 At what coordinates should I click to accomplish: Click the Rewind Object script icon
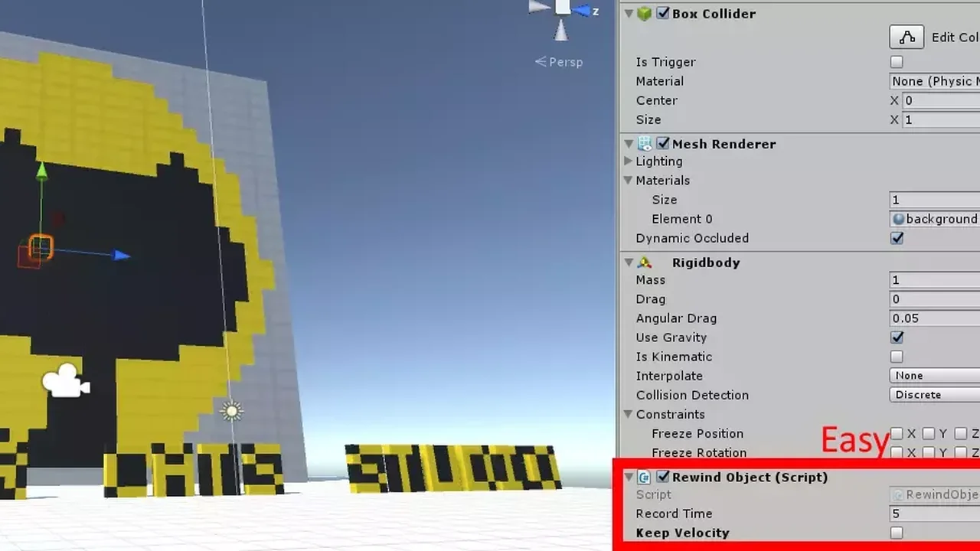pos(645,478)
